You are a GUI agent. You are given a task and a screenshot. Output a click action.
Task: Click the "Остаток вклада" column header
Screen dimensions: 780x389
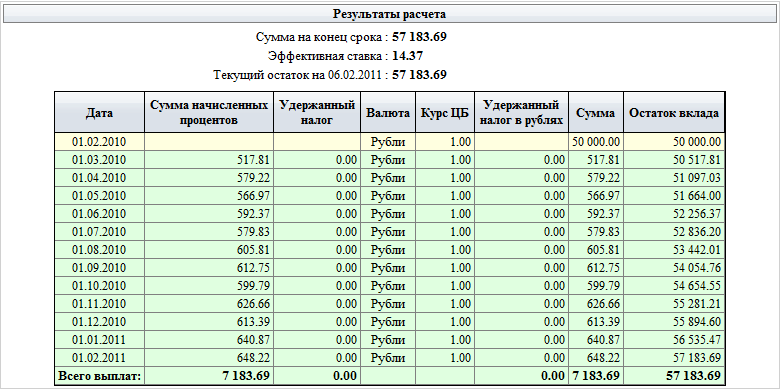coord(674,113)
